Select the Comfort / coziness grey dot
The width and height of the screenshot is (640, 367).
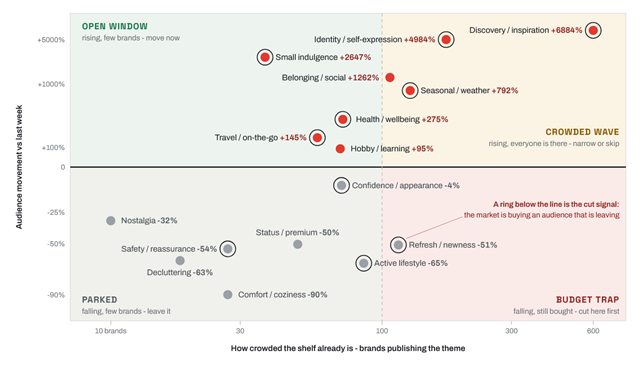point(228,295)
